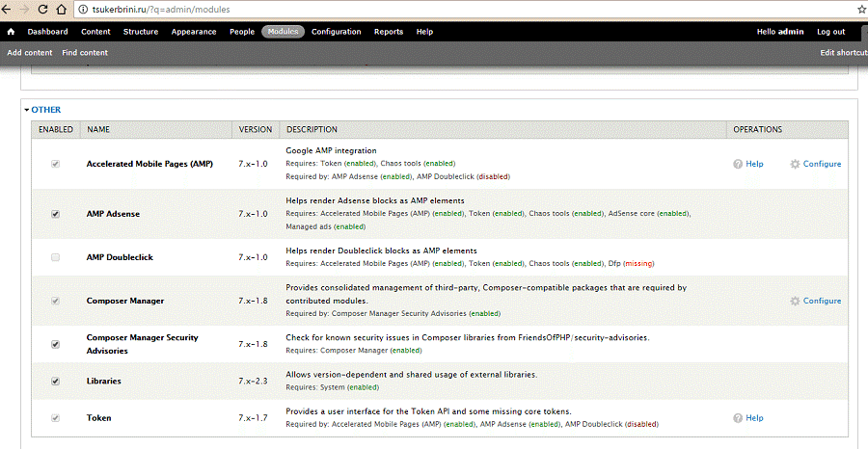Click Edit shortcuts link
The height and width of the screenshot is (449, 868).
844,53
